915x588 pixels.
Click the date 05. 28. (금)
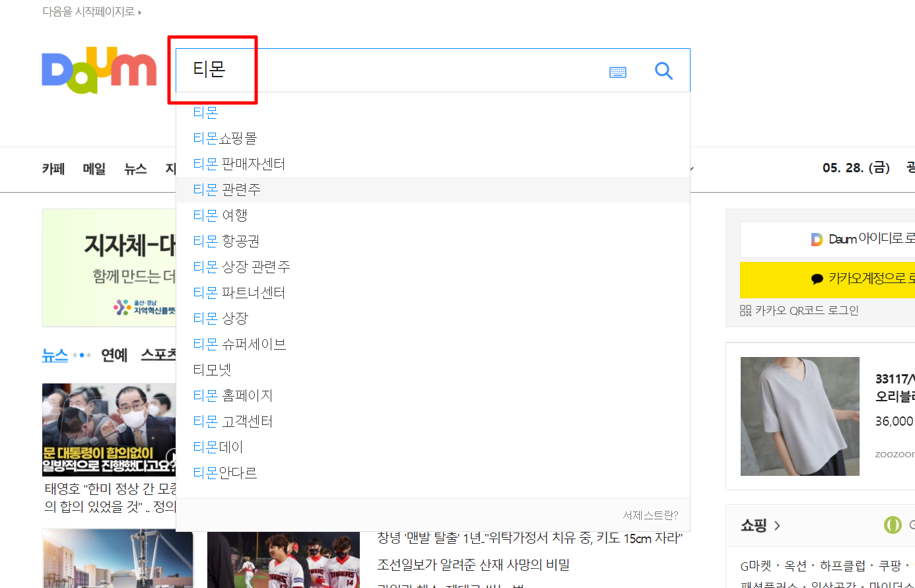click(x=856, y=168)
